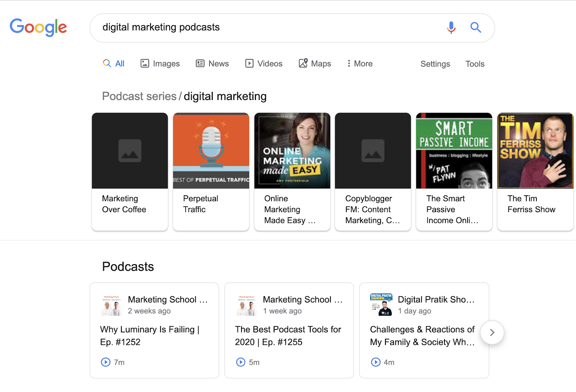Click the '7m' episode duration

click(119, 363)
